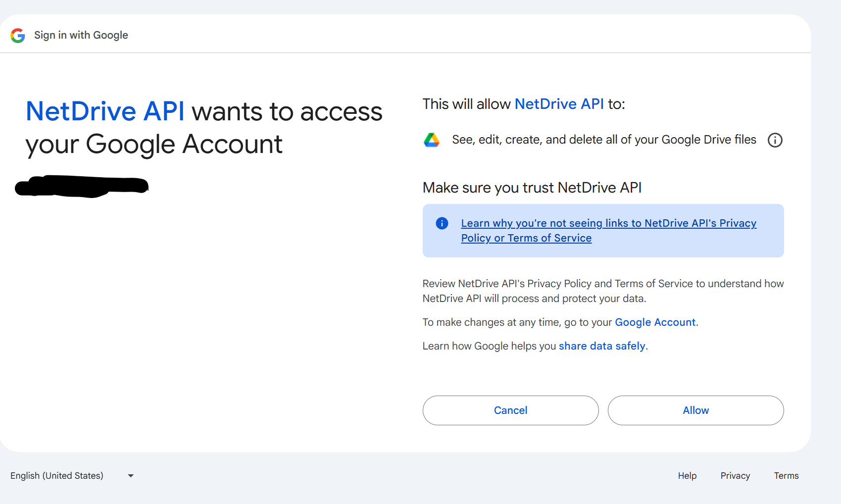Click the 'Review NetDrive API's Privacy Policy' paragraph
841x504 pixels.
pyautogui.click(x=603, y=291)
